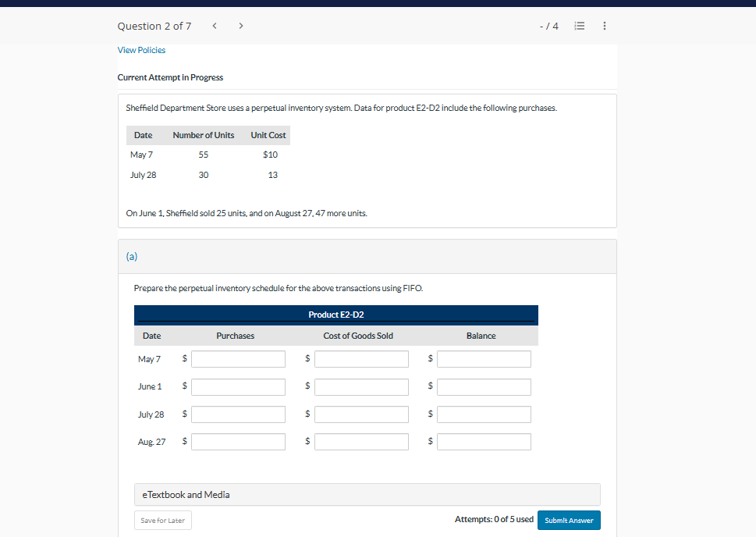Screen dimensions: 756x537
Task: Advance with the next question chevron
Action: tap(240, 25)
